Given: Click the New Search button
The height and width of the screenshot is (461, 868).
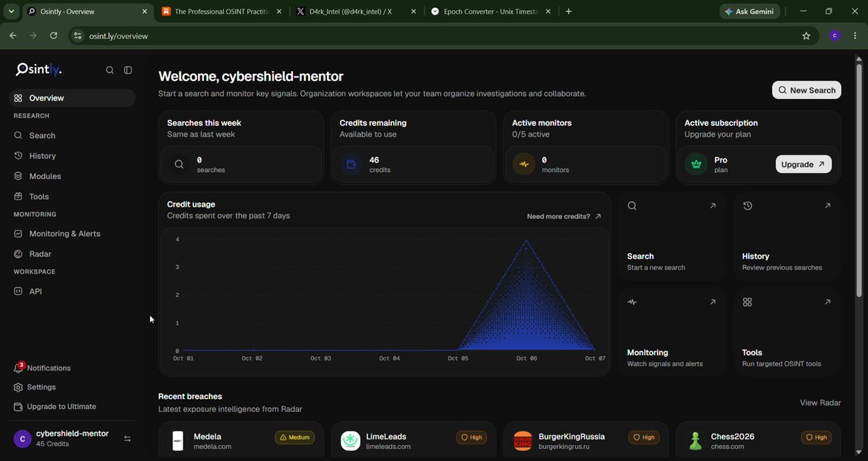Looking at the screenshot, I should 807,90.
